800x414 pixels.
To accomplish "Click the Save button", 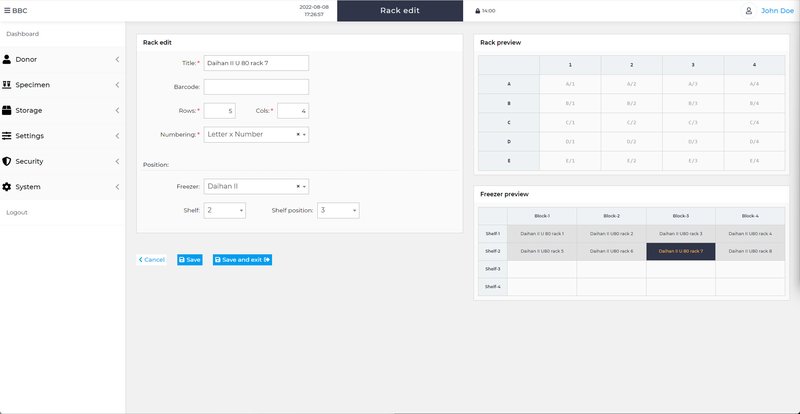I will (x=189, y=260).
